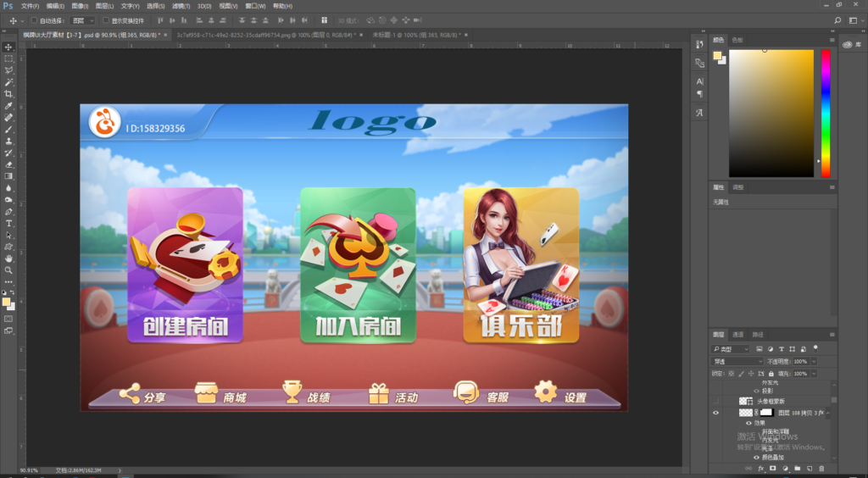This screenshot has height=478, width=868.
Task: Hide the 图层 108 拷贝 3 layer
Action: [716, 413]
